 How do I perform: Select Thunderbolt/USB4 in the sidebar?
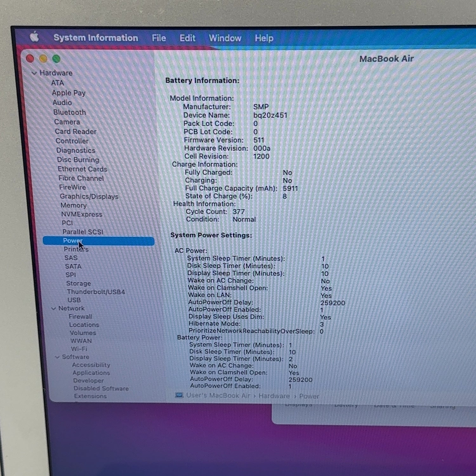[96, 292]
